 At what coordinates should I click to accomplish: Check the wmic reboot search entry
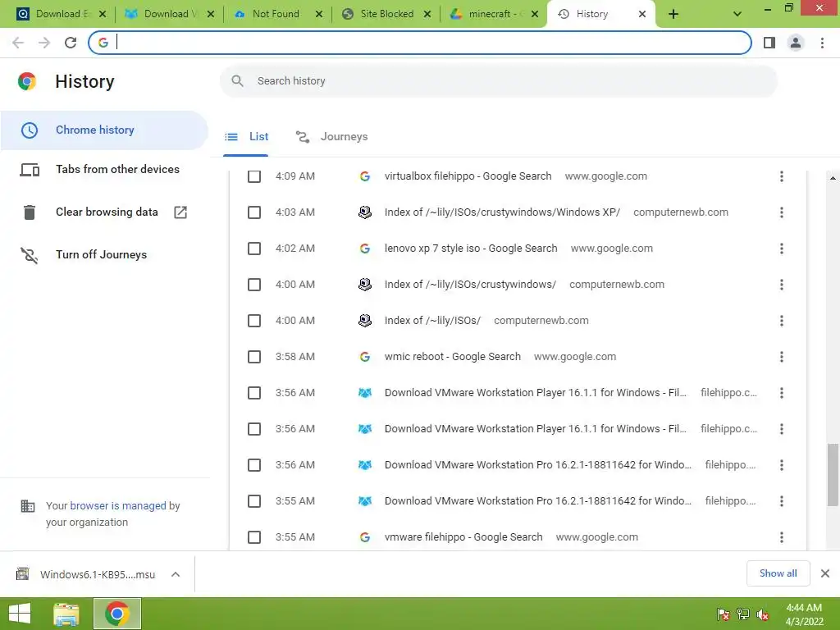coord(254,357)
